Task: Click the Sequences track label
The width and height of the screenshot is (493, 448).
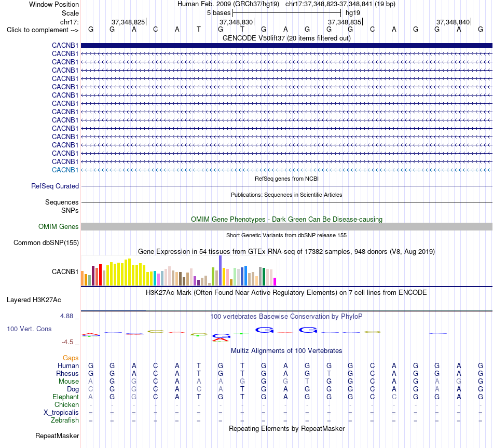Action: click(62, 202)
